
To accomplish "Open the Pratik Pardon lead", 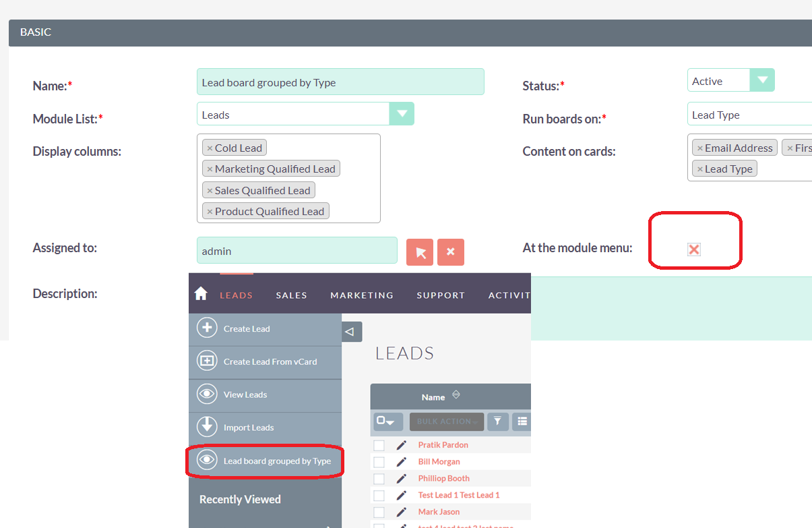I will (443, 445).
